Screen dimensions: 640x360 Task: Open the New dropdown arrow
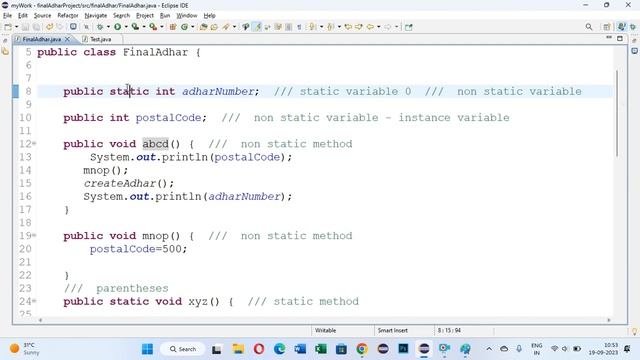click(16, 27)
